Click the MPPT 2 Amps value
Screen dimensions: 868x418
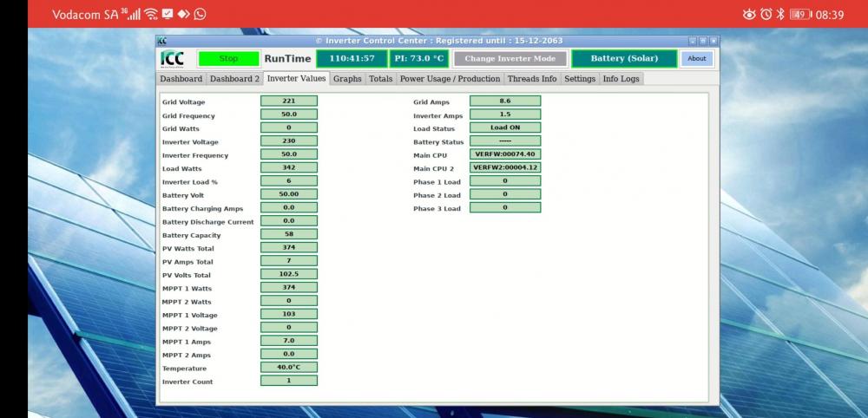(289, 354)
